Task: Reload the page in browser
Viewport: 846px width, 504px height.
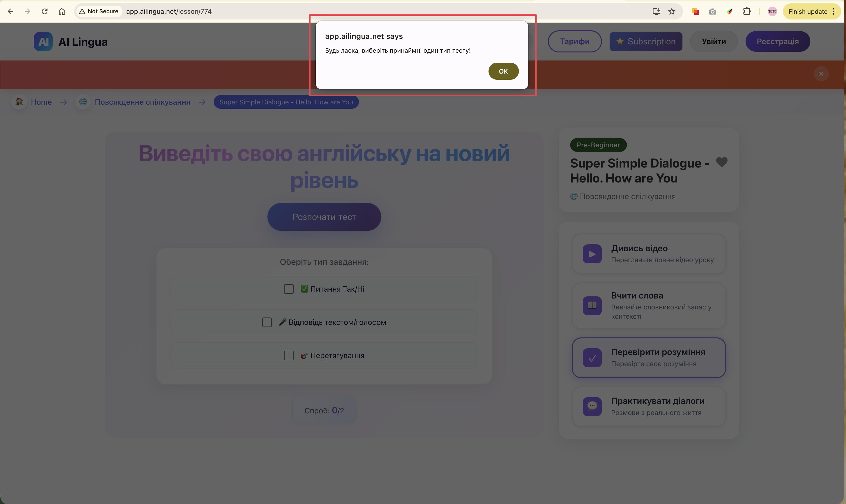Action: coord(45,12)
